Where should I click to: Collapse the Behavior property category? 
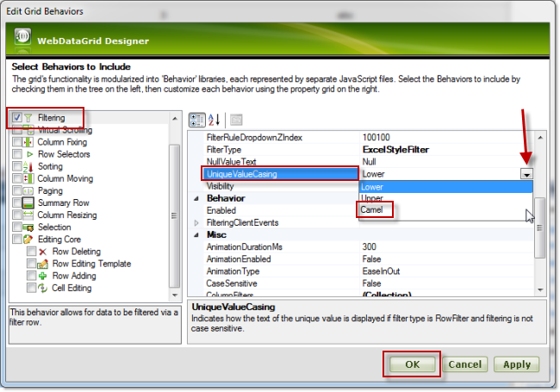(197, 198)
